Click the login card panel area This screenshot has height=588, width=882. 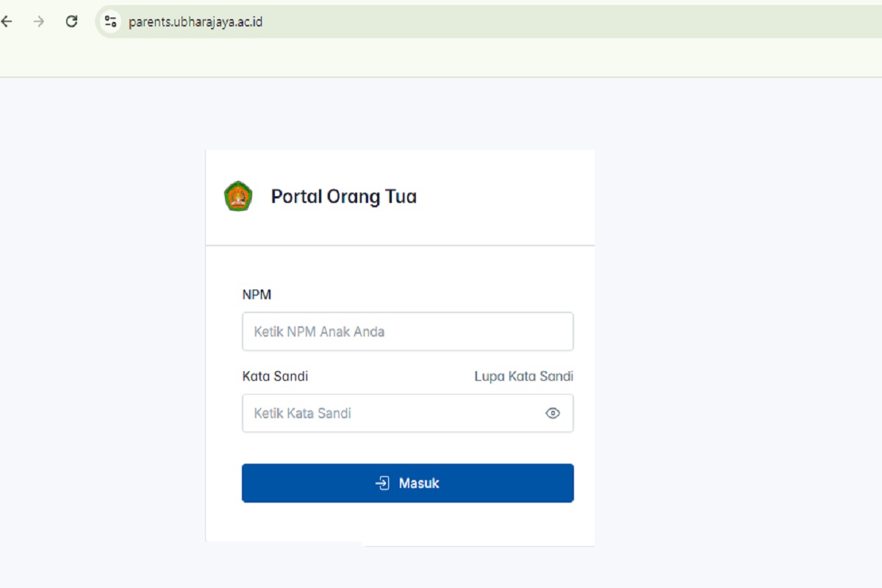coord(401,522)
